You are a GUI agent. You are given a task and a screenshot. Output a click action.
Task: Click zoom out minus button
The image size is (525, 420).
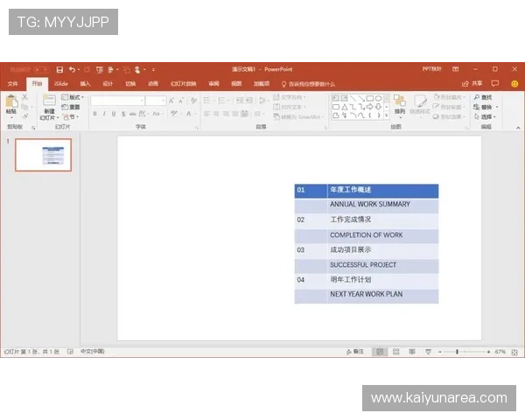pyautogui.click(x=440, y=352)
